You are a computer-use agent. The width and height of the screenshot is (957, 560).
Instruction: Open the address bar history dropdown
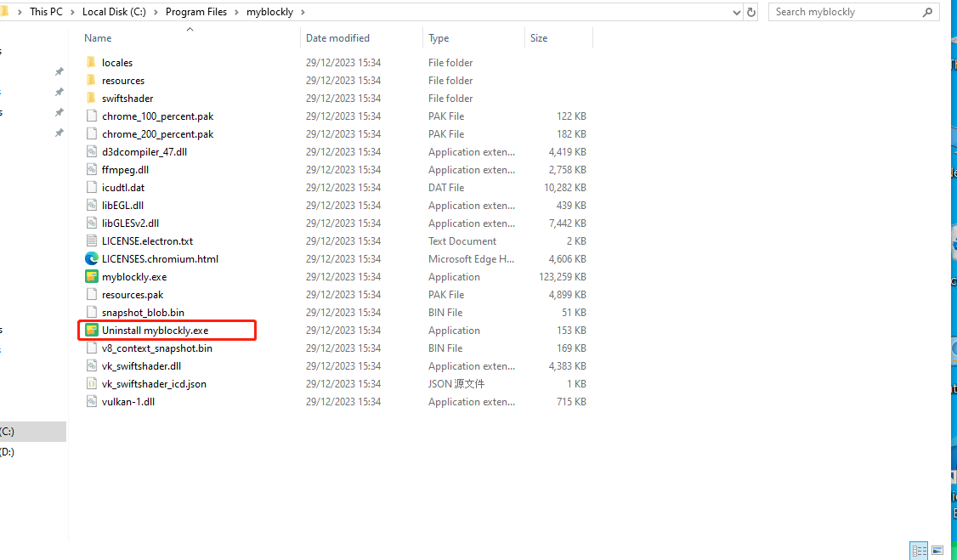click(x=737, y=12)
